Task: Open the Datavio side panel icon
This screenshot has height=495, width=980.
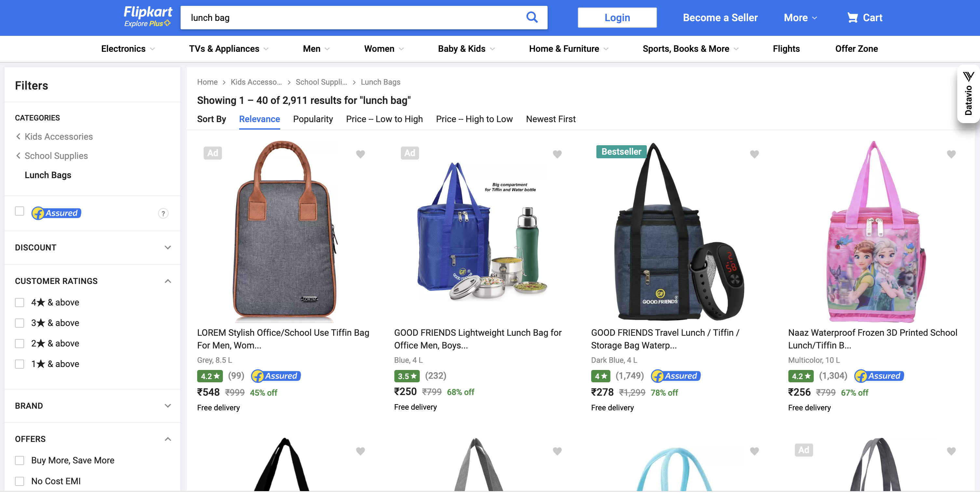Action: coord(968,94)
